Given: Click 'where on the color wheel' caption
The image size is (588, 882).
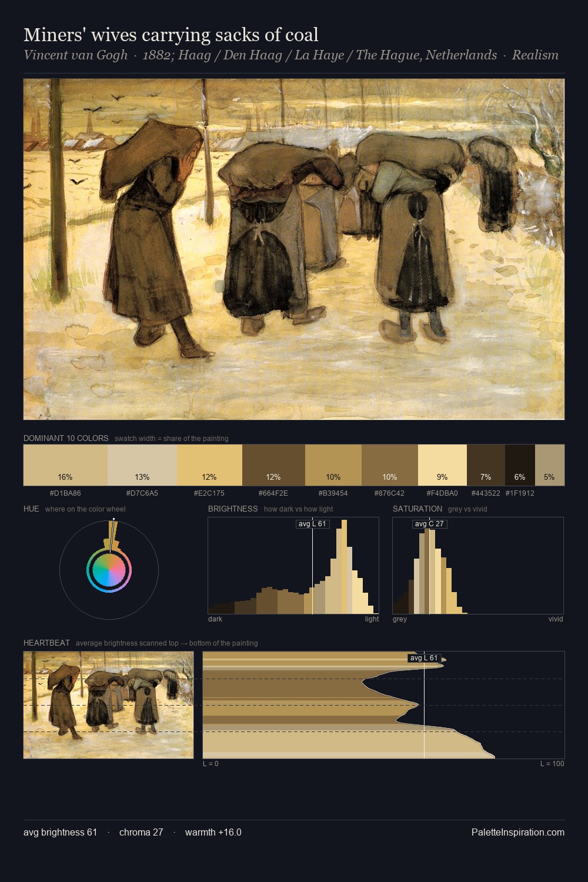Looking at the screenshot, I should click(x=85, y=509).
